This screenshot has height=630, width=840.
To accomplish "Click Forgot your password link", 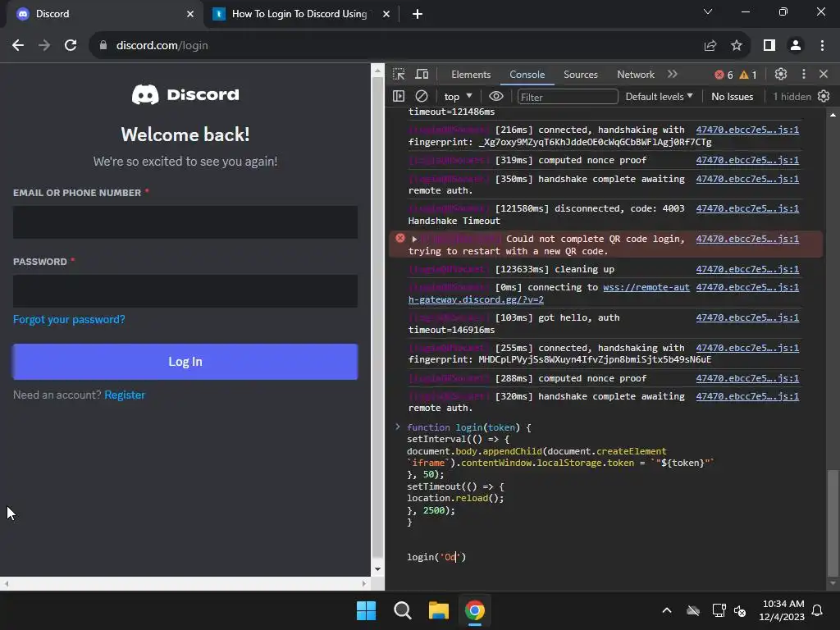I will pos(69,319).
